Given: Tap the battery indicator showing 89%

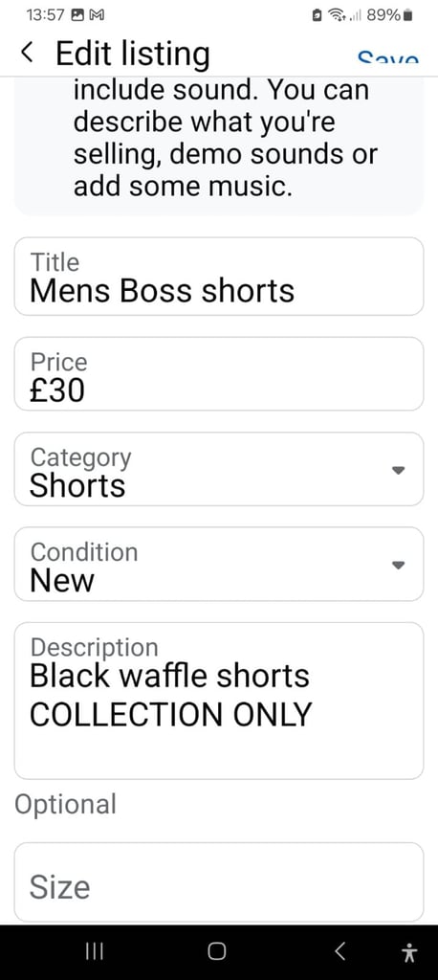Looking at the screenshot, I should pyautogui.click(x=390, y=15).
